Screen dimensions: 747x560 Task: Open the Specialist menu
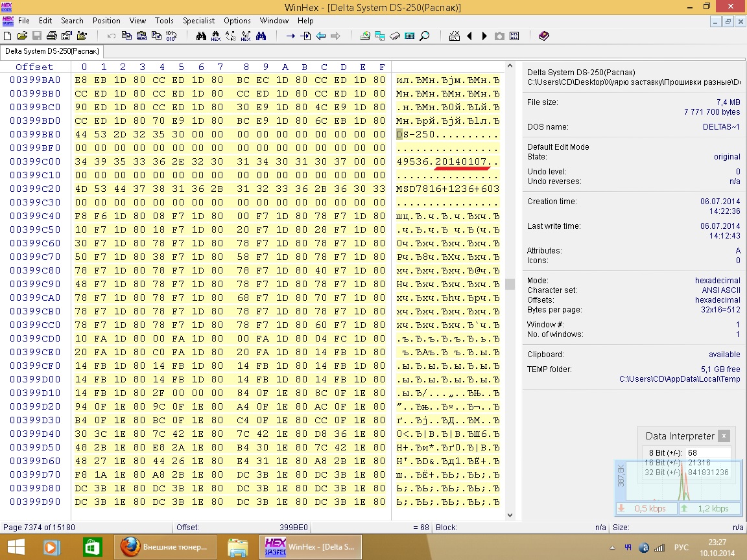[x=198, y=21]
